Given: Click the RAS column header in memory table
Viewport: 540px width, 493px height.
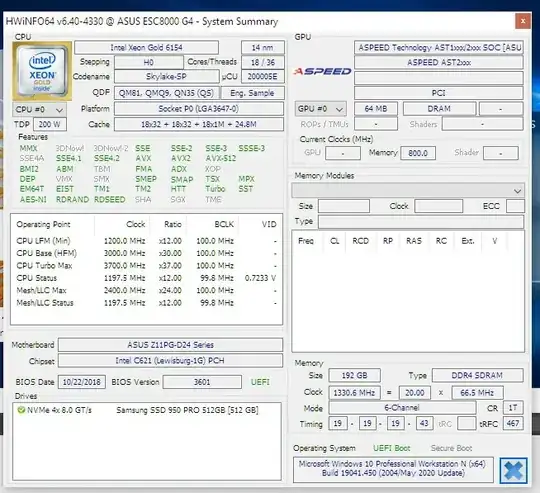Looking at the screenshot, I should pos(414,241).
